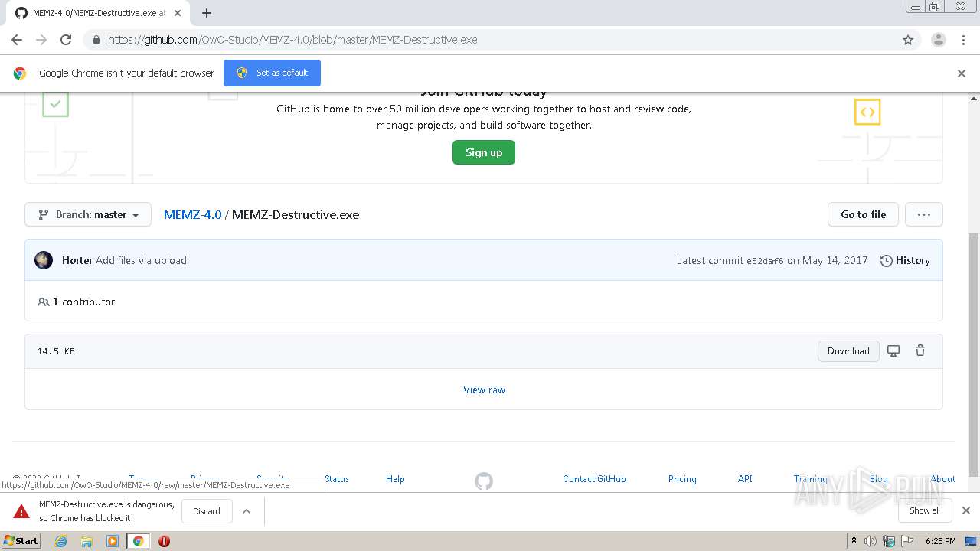This screenshot has width=980, height=551.
Task: Click the delete file trash icon
Action: point(920,350)
